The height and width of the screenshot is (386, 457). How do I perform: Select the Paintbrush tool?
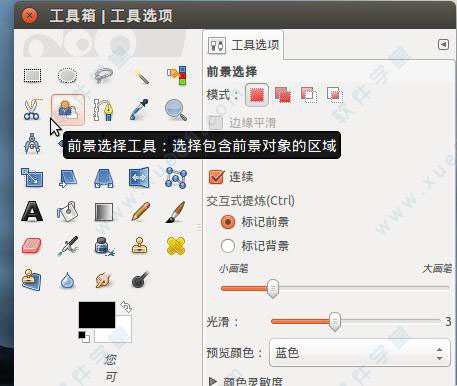click(176, 211)
